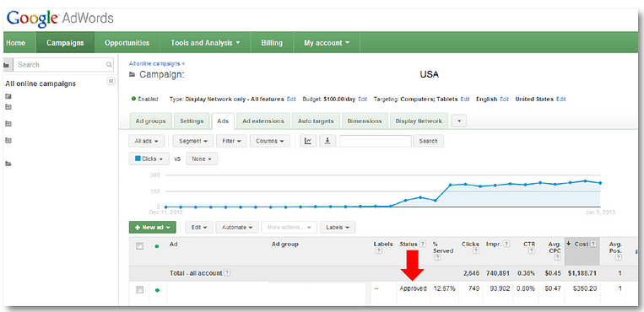This screenshot has height=312, width=644.
Task: Click the Status column help icon
Action: 423,244
